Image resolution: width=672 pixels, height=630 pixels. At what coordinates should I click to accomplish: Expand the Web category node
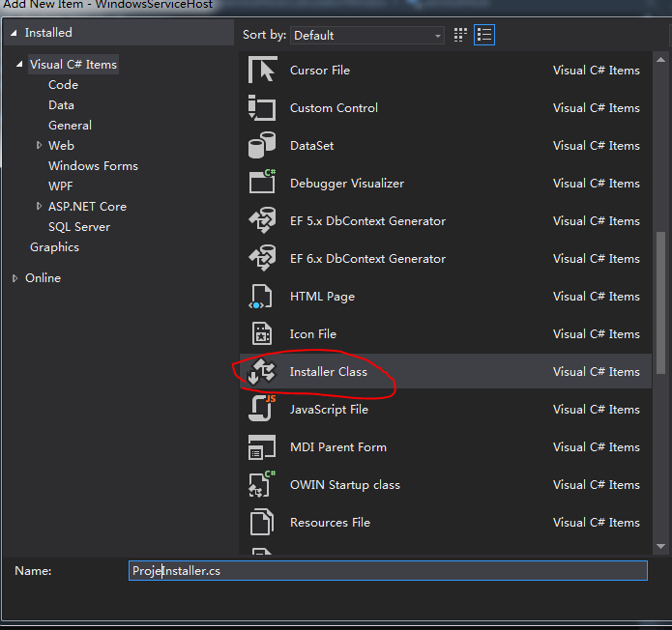[x=39, y=145]
